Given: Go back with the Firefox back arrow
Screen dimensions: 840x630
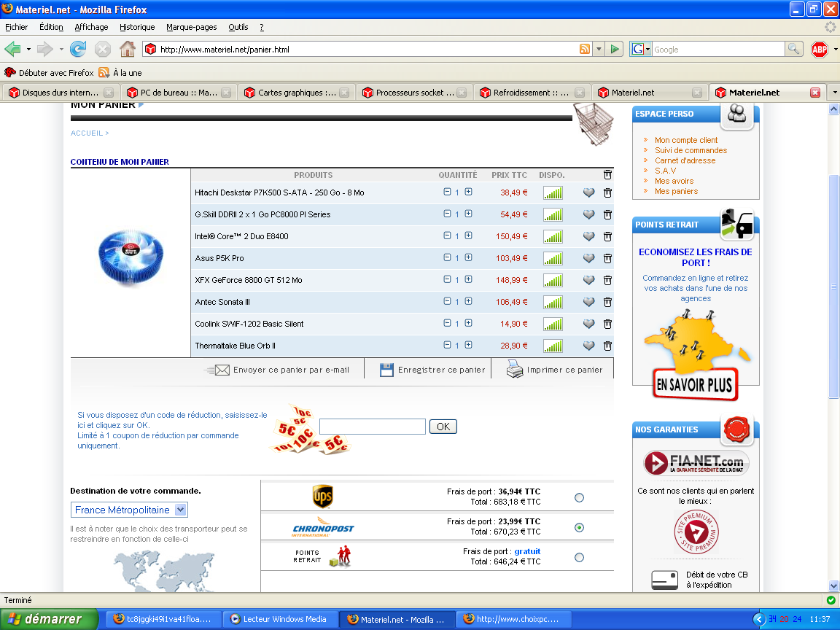Looking at the screenshot, I should click(13, 50).
